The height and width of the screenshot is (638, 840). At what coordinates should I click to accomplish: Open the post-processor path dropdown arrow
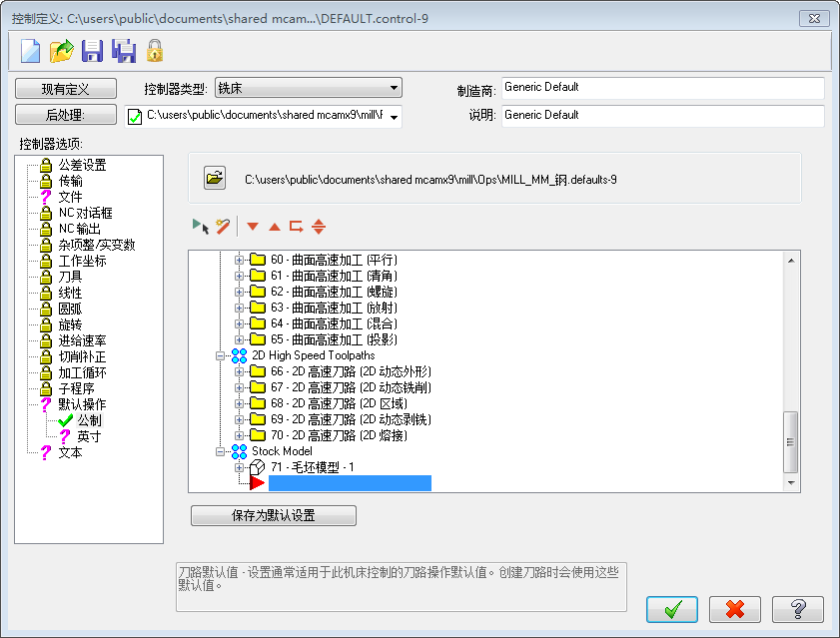394,117
